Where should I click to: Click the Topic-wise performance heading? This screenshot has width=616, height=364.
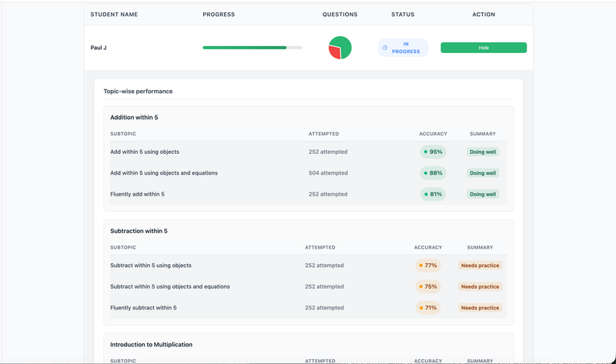pos(138,91)
